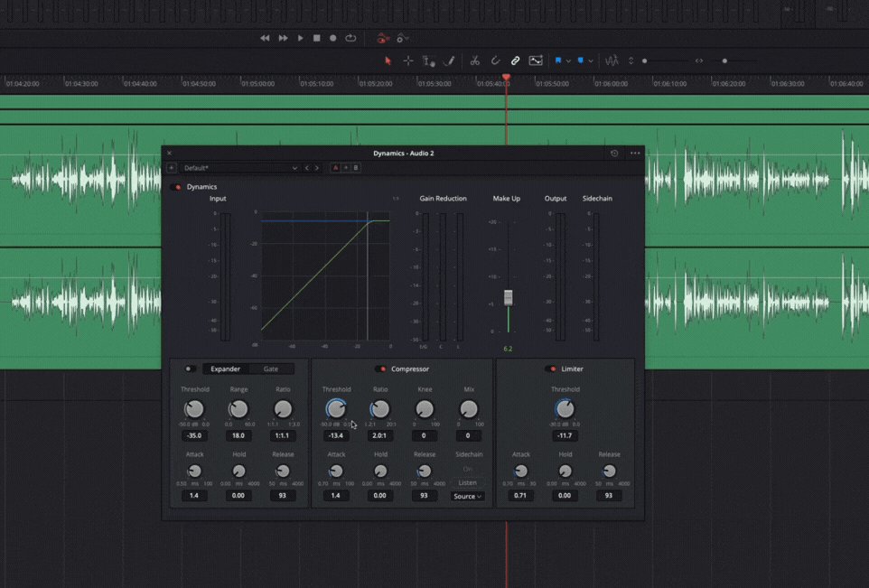
Task: Click the waveform transient detection icon
Action: pyautogui.click(x=612, y=61)
